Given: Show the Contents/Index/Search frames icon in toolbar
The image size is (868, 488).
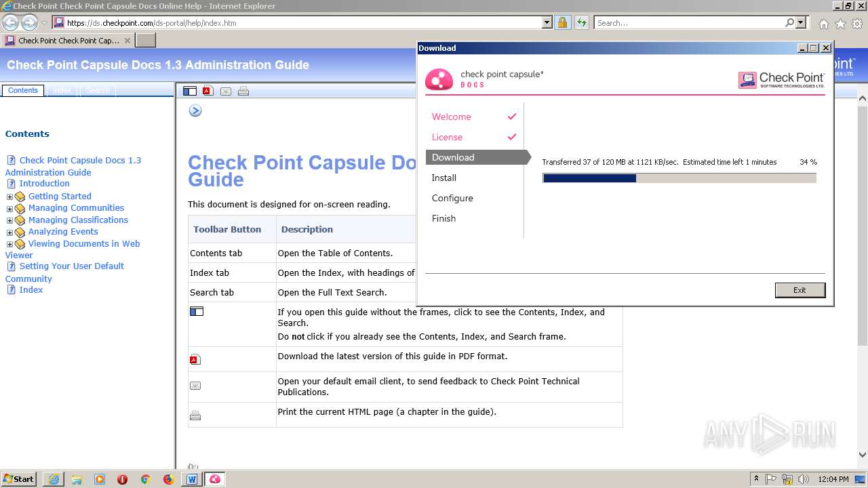Looking at the screenshot, I should [x=190, y=91].
